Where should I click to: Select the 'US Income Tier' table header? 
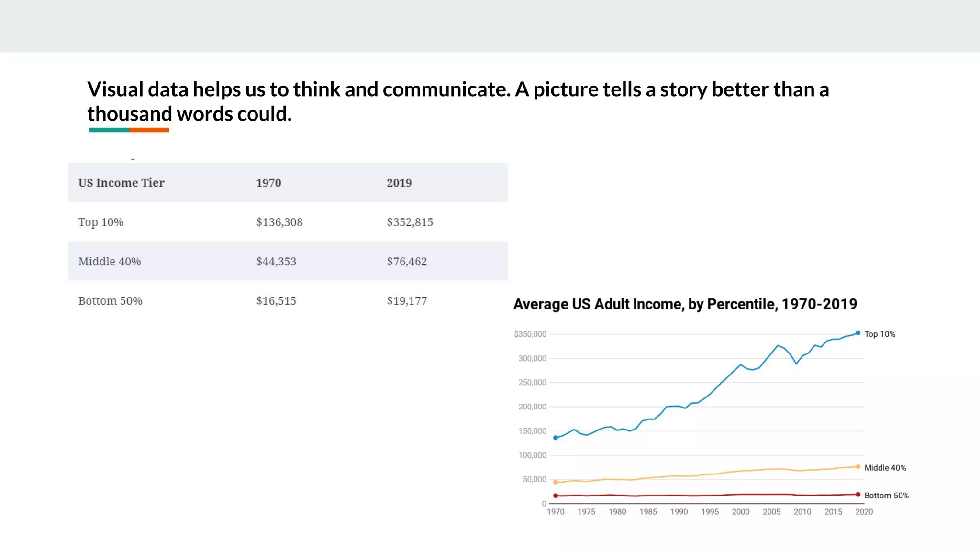pos(122,183)
